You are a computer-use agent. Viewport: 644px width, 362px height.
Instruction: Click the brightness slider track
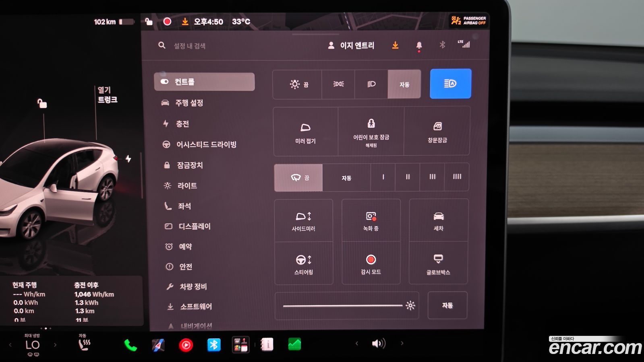(x=342, y=306)
